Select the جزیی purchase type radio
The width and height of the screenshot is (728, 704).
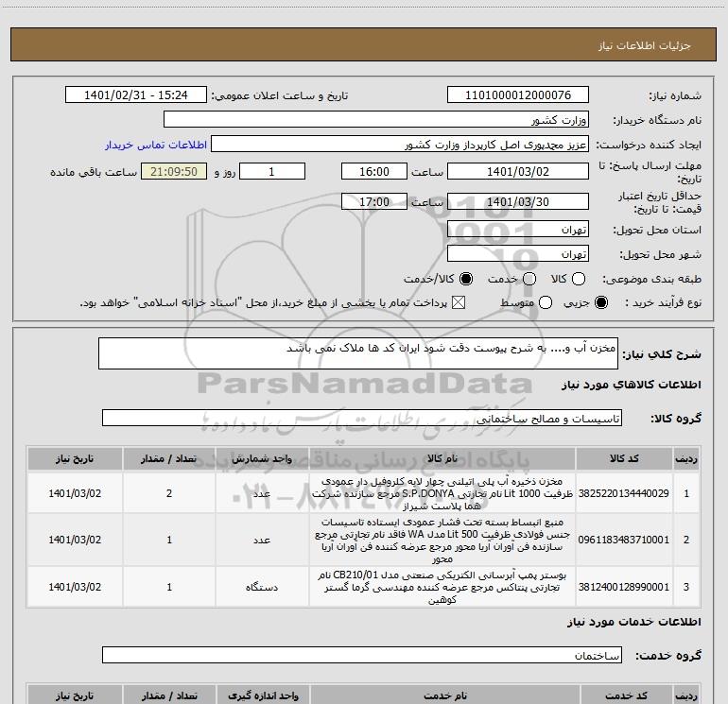point(600,302)
